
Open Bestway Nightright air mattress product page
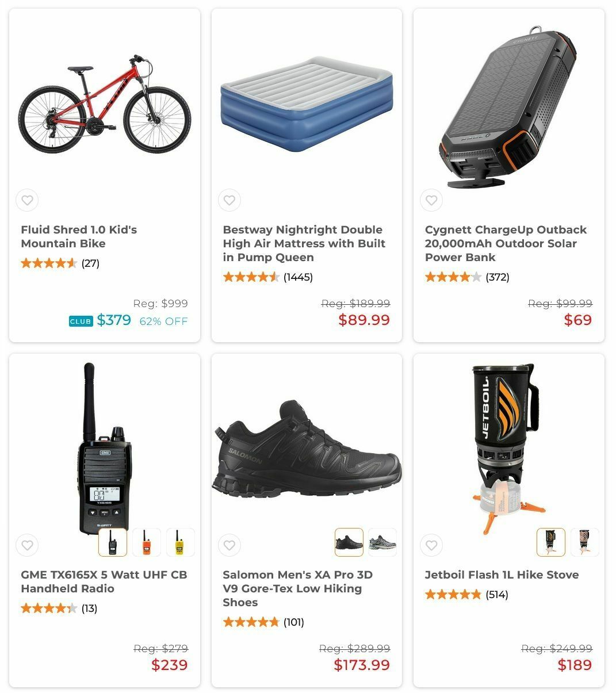pyautogui.click(x=304, y=243)
